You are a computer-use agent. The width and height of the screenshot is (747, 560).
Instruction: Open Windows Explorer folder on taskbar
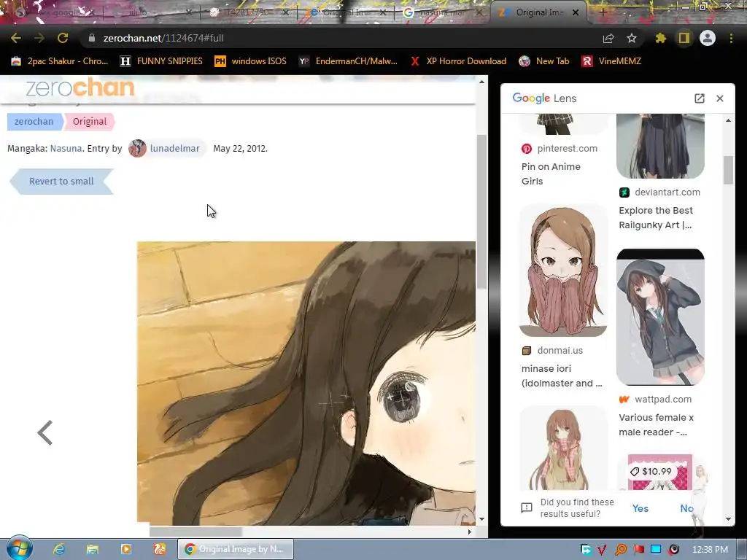(x=93, y=549)
